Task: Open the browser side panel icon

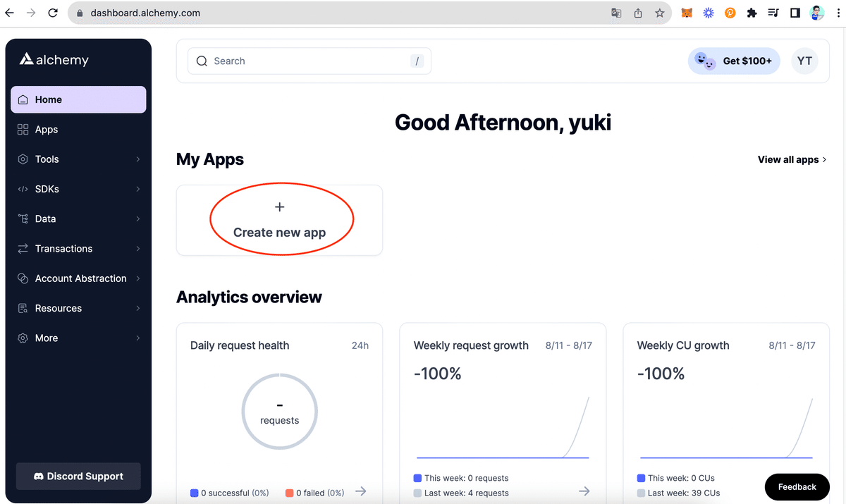Action: (795, 13)
